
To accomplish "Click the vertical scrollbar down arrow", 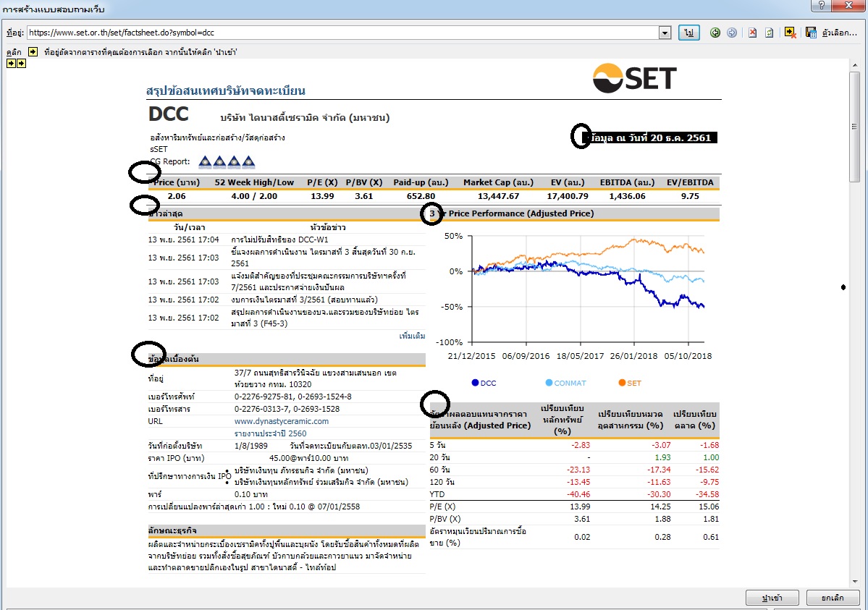I will click(855, 582).
